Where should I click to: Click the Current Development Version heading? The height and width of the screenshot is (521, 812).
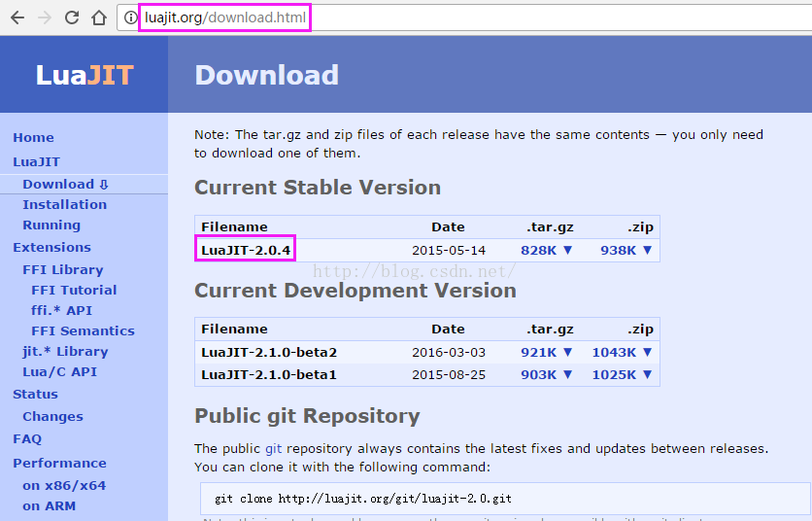pyautogui.click(x=355, y=291)
